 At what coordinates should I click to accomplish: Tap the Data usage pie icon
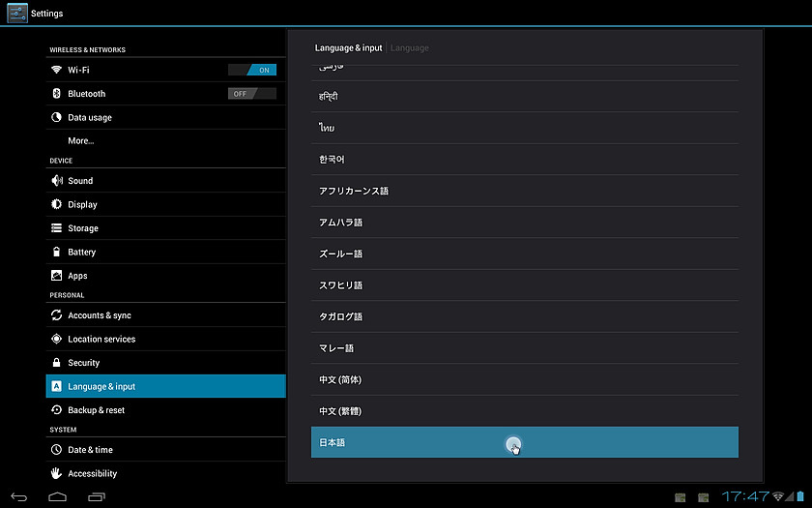point(56,117)
